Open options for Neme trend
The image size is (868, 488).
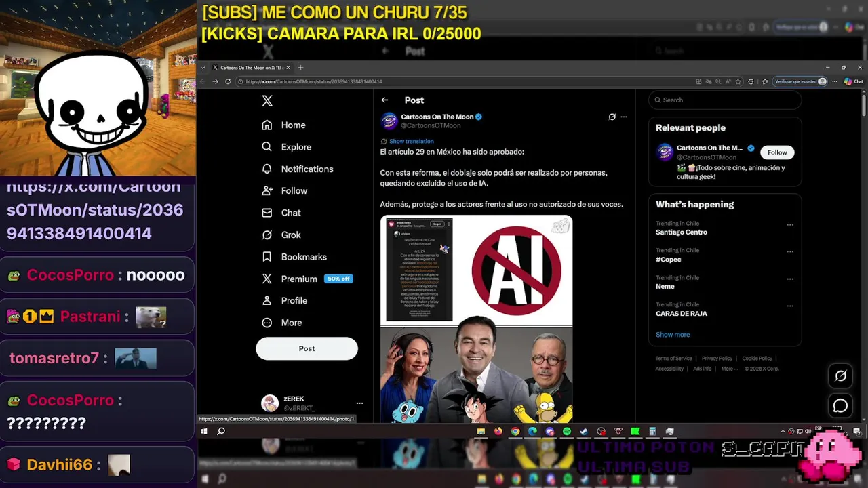(790, 279)
